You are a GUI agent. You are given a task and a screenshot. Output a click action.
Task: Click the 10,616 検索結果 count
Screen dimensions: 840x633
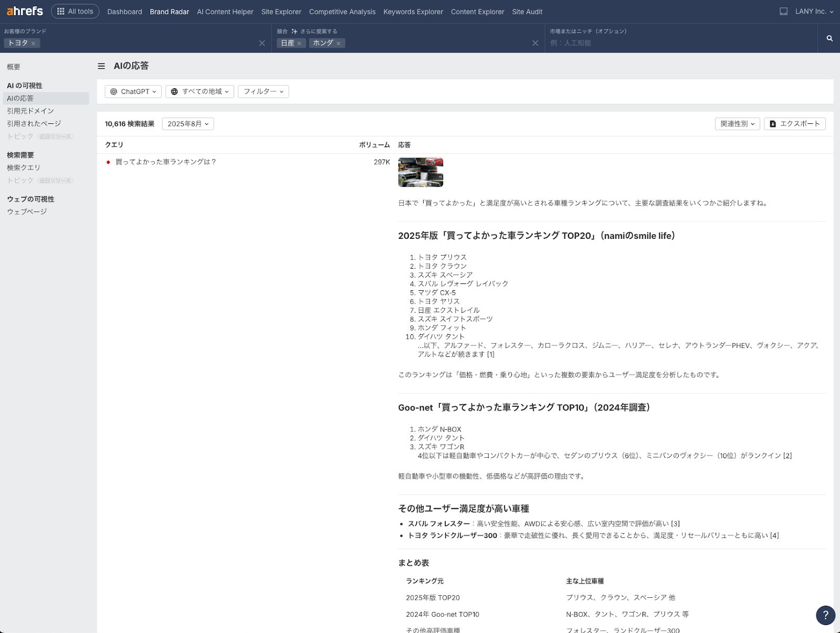[130, 124]
